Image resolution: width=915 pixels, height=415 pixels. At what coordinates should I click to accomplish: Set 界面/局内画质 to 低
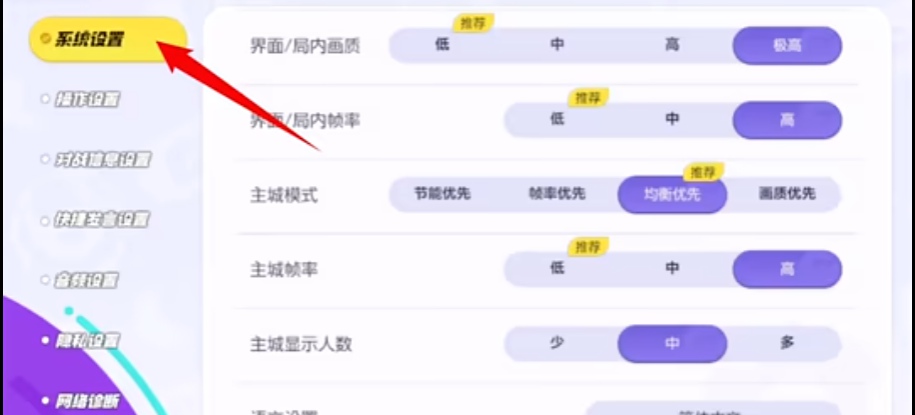[443, 45]
